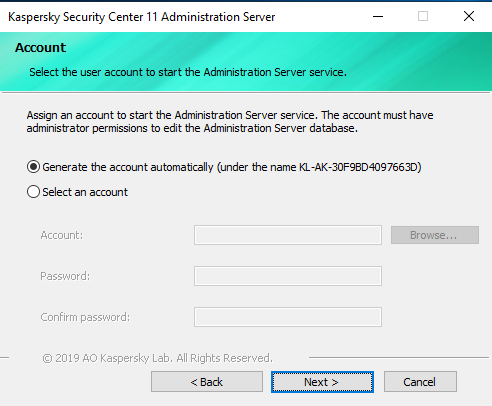Click the maximize window icon
The image size is (492, 406).
tap(423, 16)
